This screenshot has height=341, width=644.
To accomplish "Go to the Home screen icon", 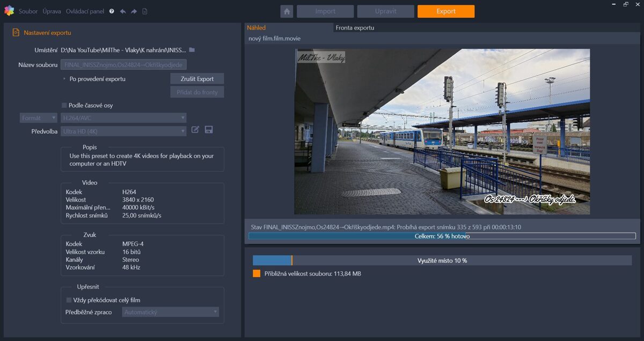I will (x=287, y=11).
